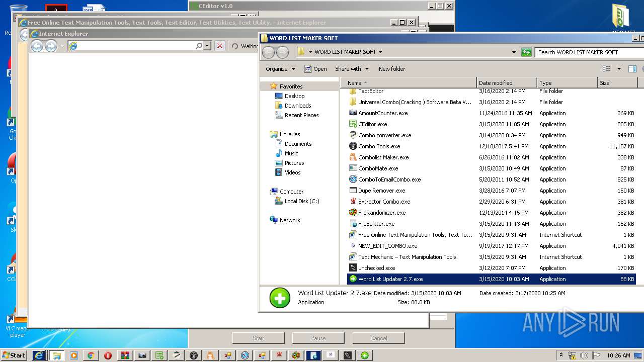The image size is (644, 362).
Task: Click Cancel button in CEditor window
Action: click(378, 338)
